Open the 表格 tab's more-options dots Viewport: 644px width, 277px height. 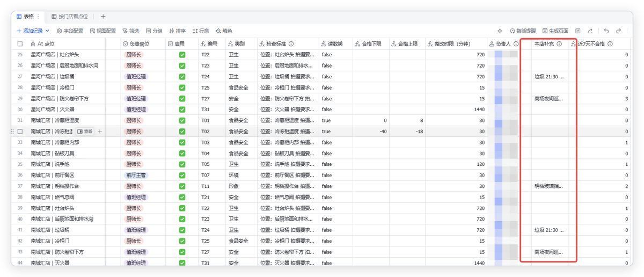(38, 17)
